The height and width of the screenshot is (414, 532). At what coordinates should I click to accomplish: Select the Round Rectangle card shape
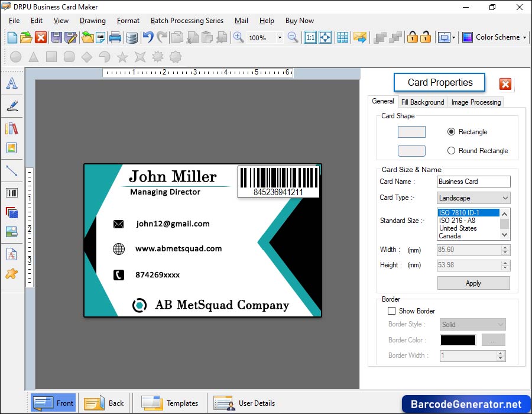click(x=451, y=151)
